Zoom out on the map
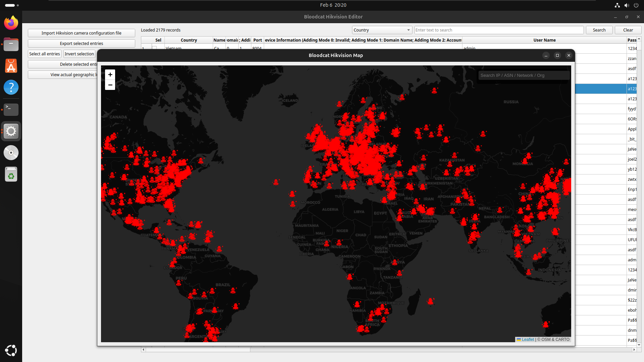Screen dimensions: 644x362 (x=110, y=85)
